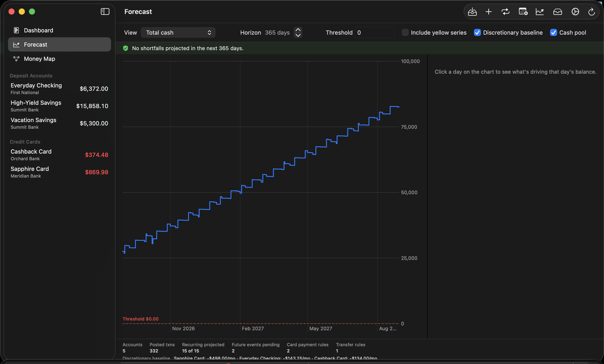
Task: Click the Threshold input field
Action: pos(374,33)
